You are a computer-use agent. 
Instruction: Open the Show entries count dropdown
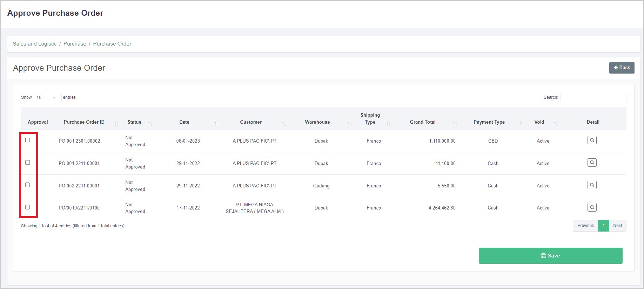point(47,97)
